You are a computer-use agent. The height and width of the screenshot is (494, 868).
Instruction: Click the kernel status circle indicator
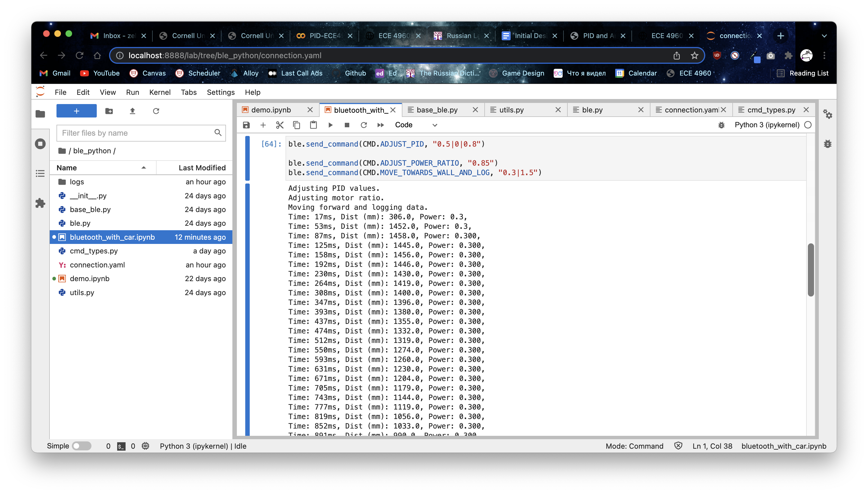tap(808, 125)
